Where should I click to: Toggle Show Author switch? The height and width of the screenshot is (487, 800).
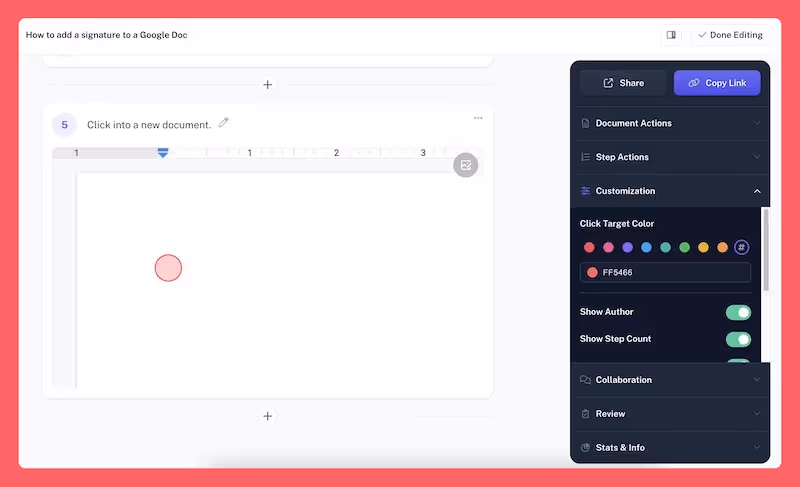pyautogui.click(x=738, y=312)
